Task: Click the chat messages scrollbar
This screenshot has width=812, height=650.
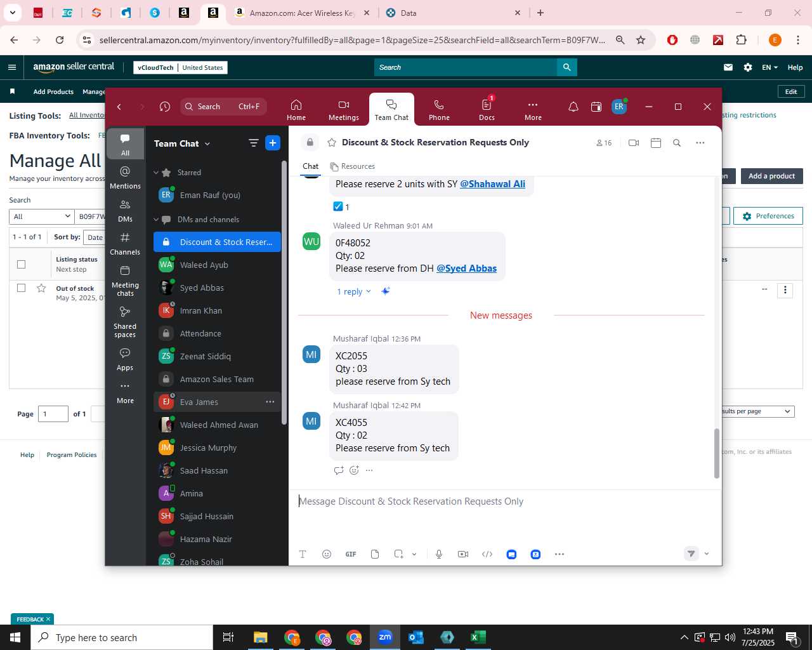Action: 717,453
